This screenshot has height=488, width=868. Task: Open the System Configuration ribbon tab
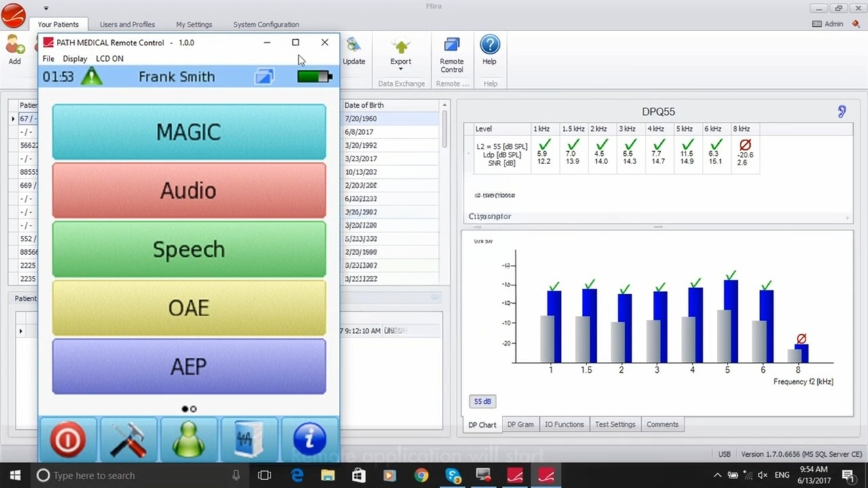pos(266,24)
